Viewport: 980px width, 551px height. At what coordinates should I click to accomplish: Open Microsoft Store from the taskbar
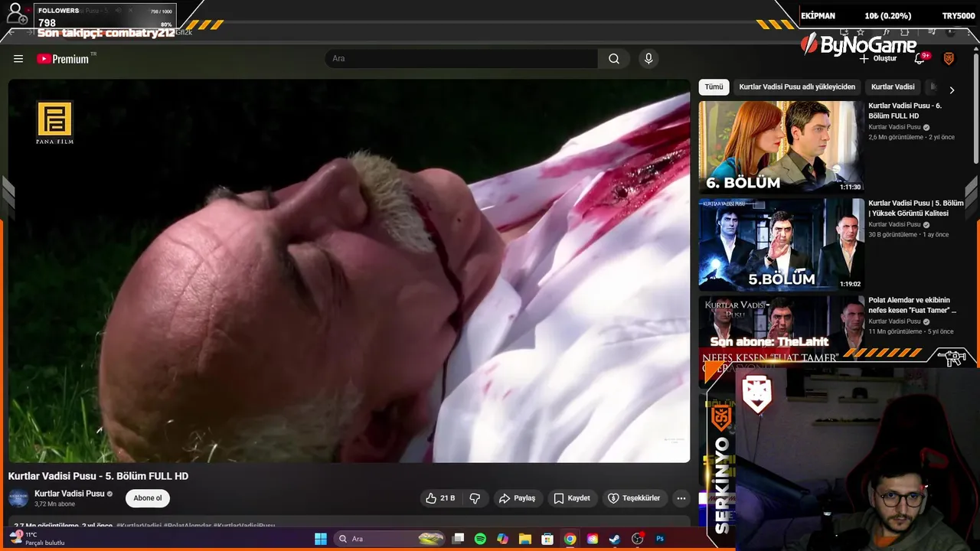[x=547, y=539]
